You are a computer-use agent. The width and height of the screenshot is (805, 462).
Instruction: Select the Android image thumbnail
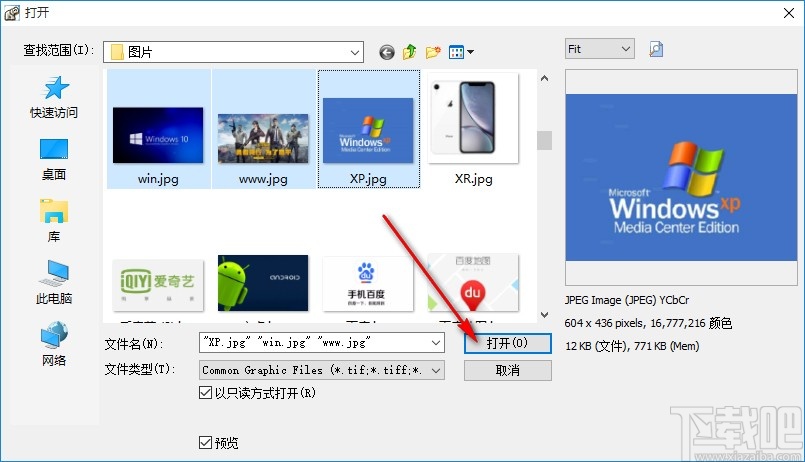pyautogui.click(x=263, y=283)
